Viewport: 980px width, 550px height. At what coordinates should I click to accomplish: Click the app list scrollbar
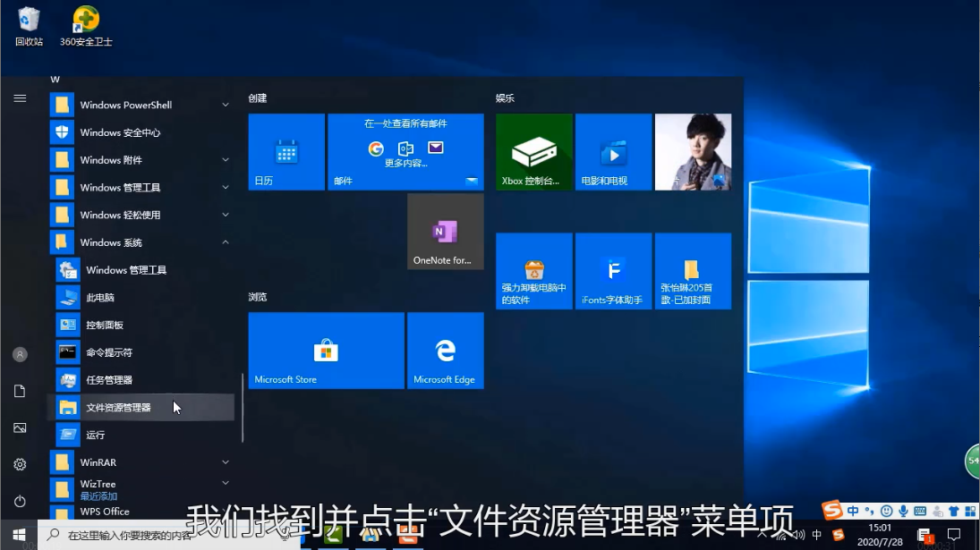pyautogui.click(x=243, y=407)
